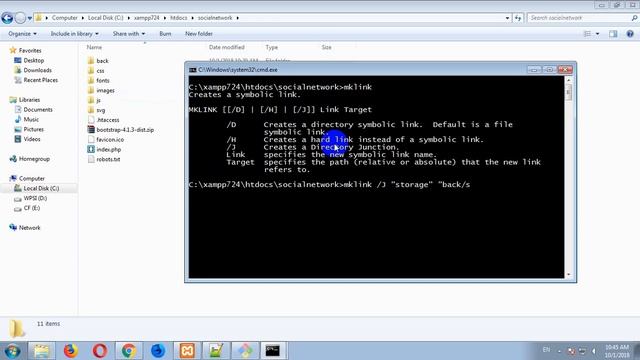Open the Include in library menu

(x=74, y=33)
